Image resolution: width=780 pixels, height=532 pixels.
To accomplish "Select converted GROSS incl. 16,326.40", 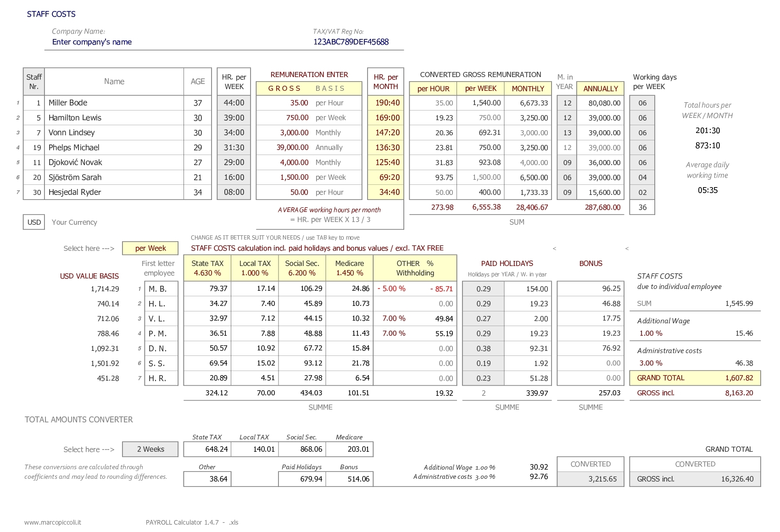I will point(695,479).
